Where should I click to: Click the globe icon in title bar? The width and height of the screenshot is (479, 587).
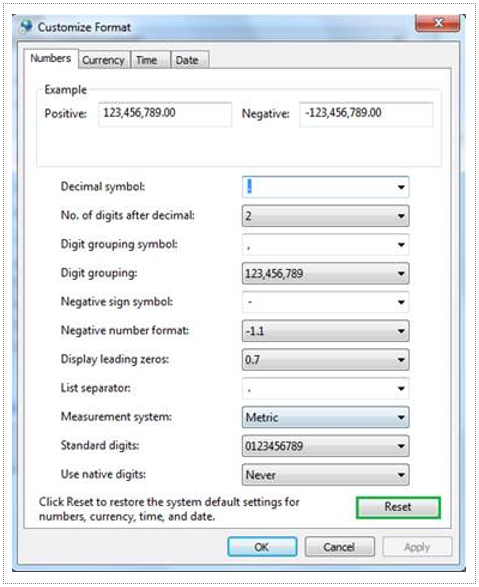point(25,26)
